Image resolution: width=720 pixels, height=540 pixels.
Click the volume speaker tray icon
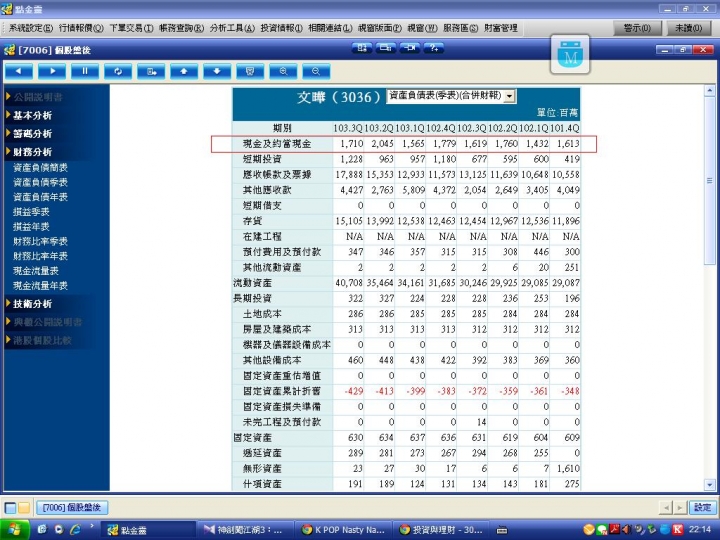coord(626,529)
